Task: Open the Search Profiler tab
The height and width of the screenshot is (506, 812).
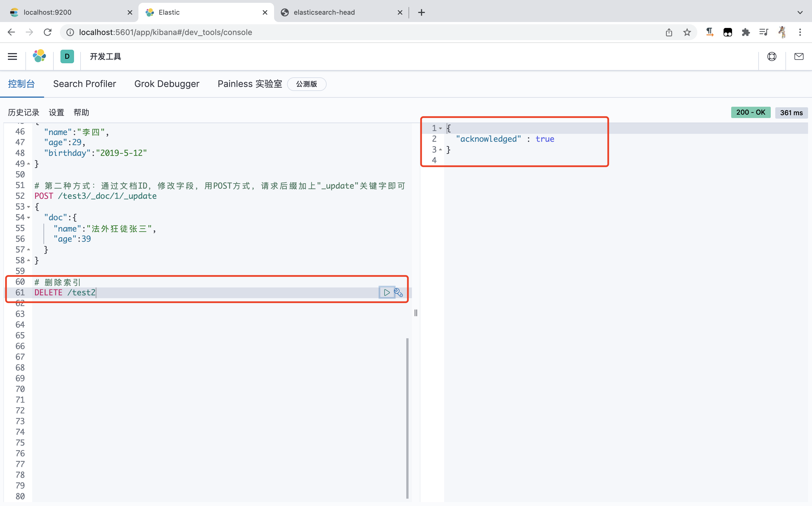Action: click(x=85, y=84)
